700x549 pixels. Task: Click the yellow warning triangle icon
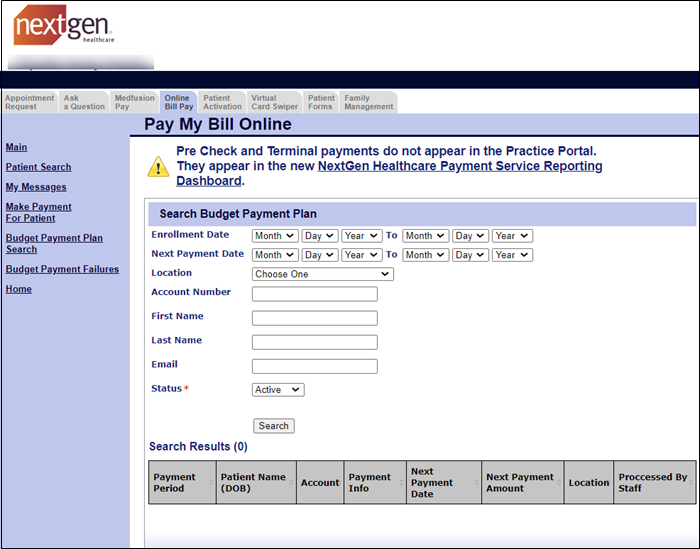(x=158, y=166)
